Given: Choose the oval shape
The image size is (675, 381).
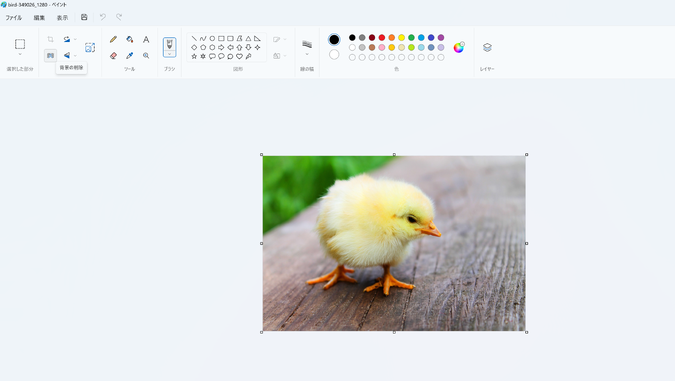Looking at the screenshot, I should point(212,38).
